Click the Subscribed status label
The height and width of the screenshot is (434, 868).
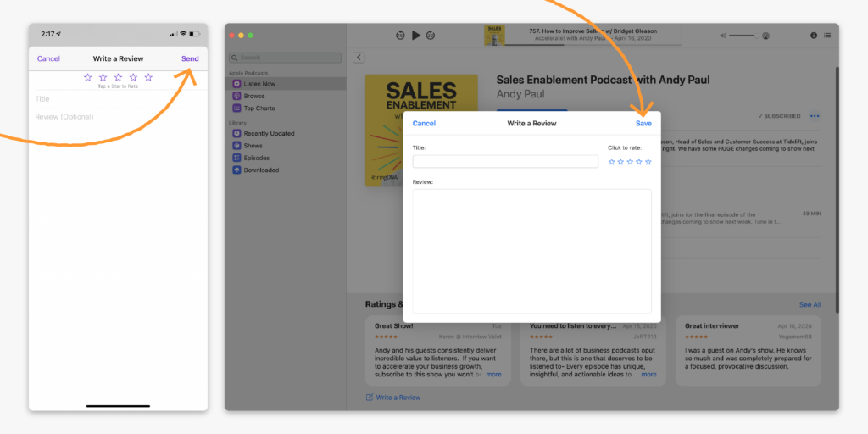click(780, 116)
